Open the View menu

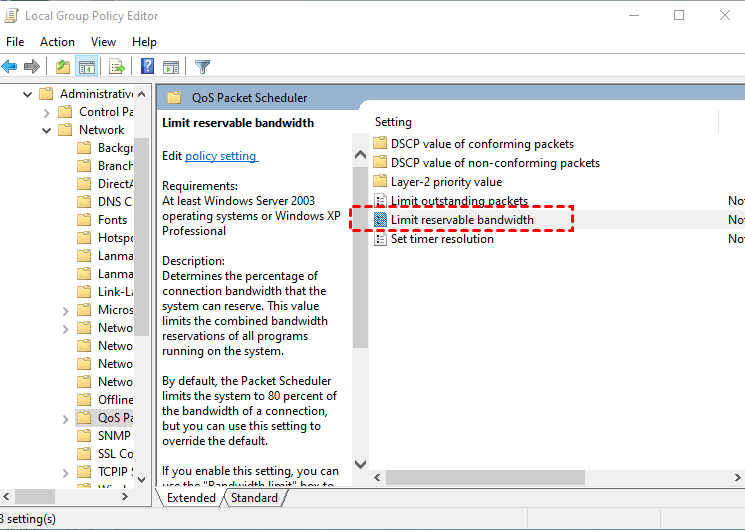(103, 42)
